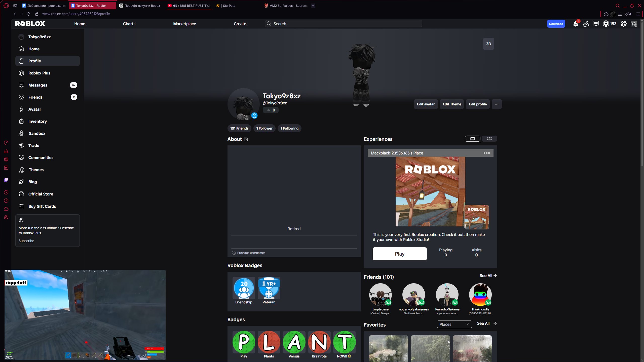
Task: Open new tab with plus button
Action: 313,6
